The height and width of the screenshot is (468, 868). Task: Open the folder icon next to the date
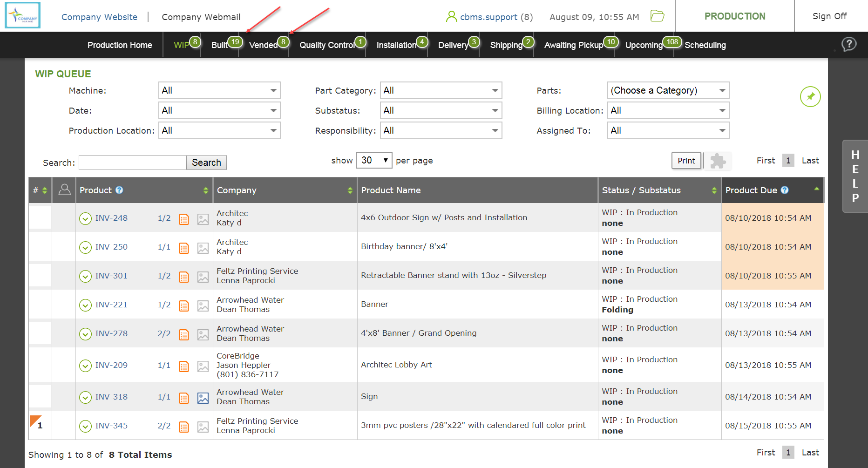pos(657,16)
